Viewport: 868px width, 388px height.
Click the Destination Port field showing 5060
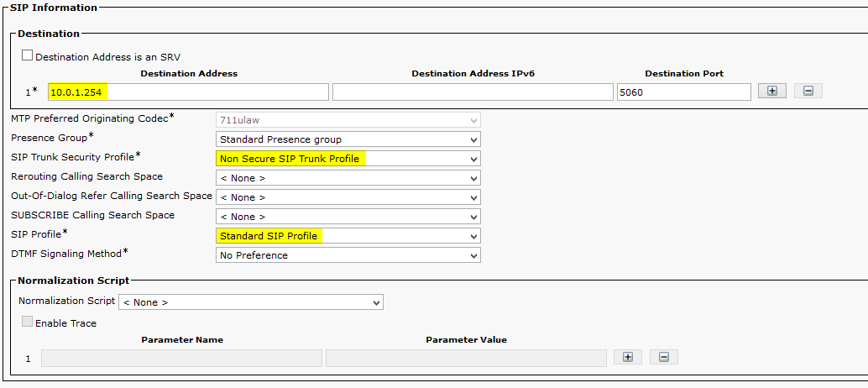pos(684,92)
